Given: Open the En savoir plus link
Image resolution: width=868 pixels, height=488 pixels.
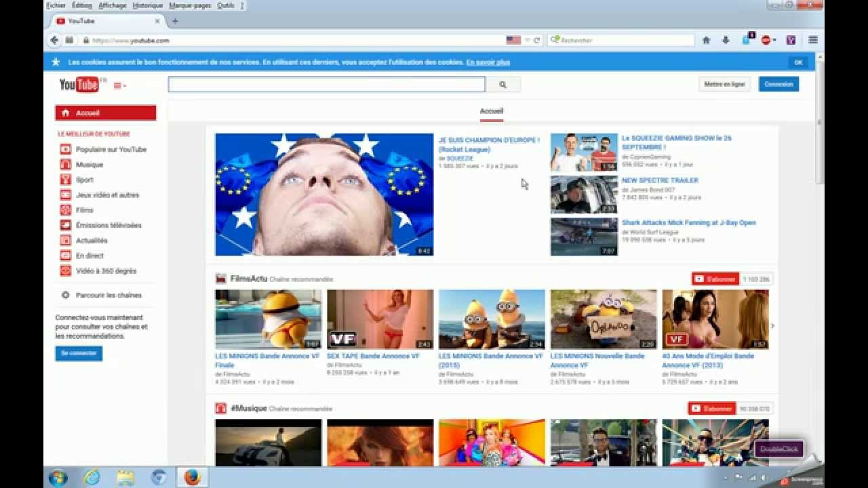Looking at the screenshot, I should click(488, 62).
